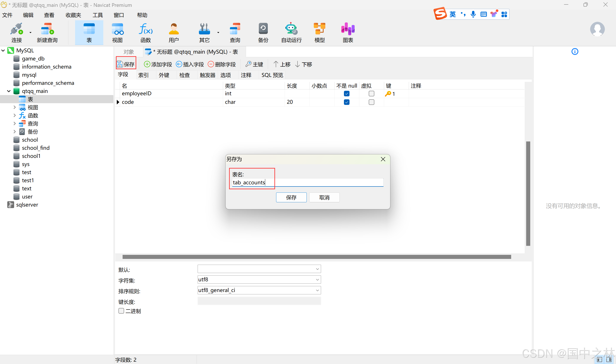Click 保存 in the Save As dialog
Viewport: 616px width, 364px height.
[x=291, y=197]
